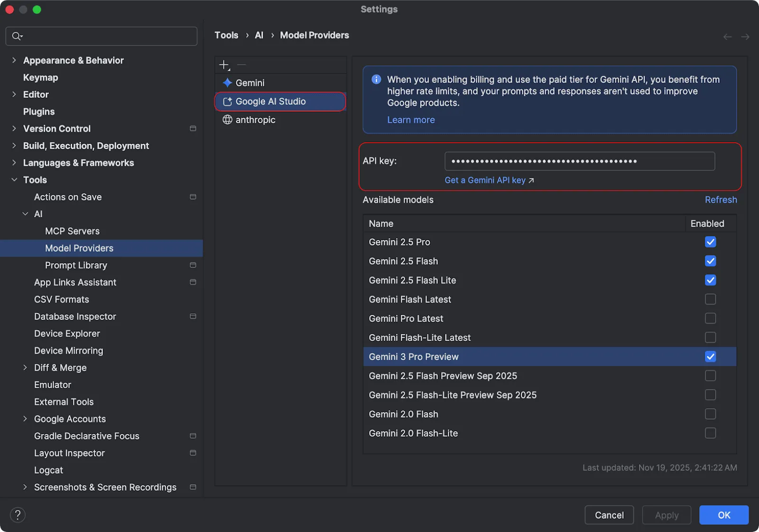Image resolution: width=759 pixels, height=532 pixels.
Task: Click the help question mark icon
Action: tap(18, 515)
